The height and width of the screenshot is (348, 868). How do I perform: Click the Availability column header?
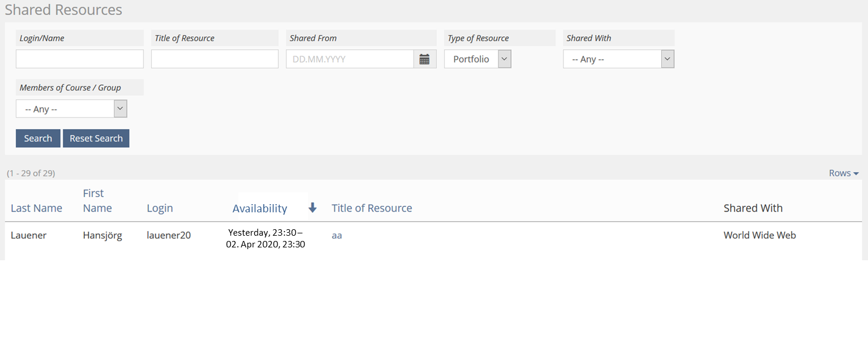[259, 208]
